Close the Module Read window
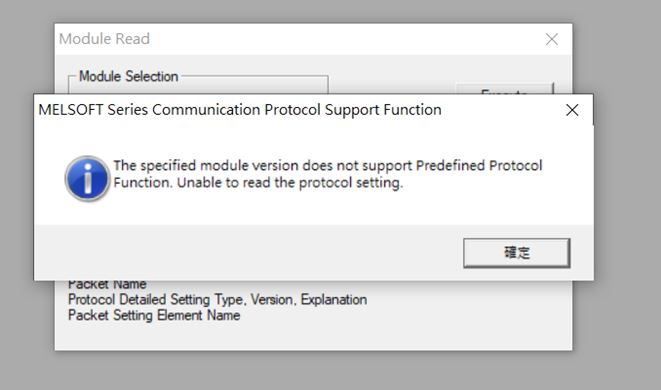Image resolution: width=661 pixels, height=390 pixels. pyautogui.click(x=551, y=39)
